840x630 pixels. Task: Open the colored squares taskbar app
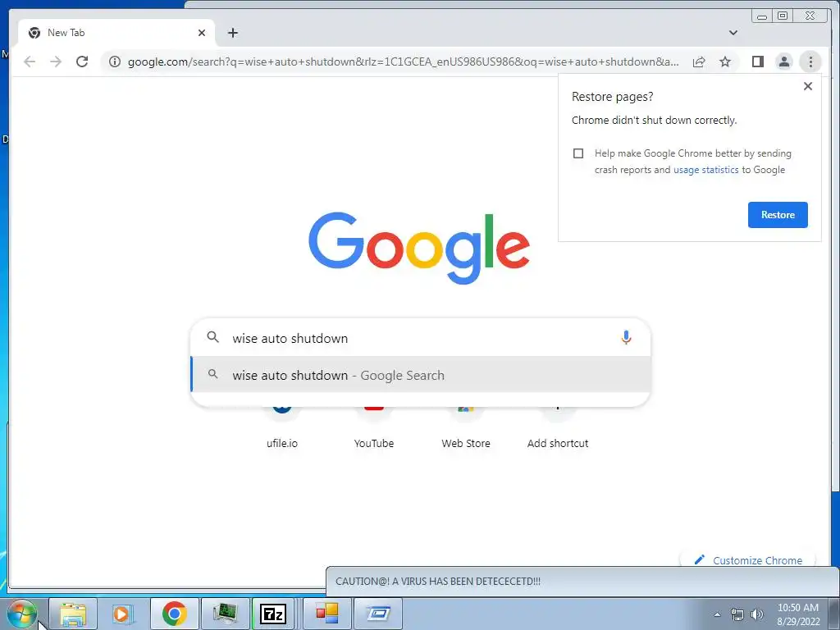pos(326,614)
